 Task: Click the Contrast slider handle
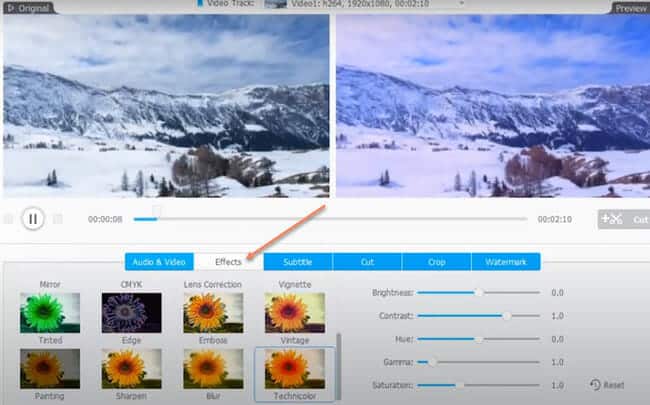click(506, 315)
